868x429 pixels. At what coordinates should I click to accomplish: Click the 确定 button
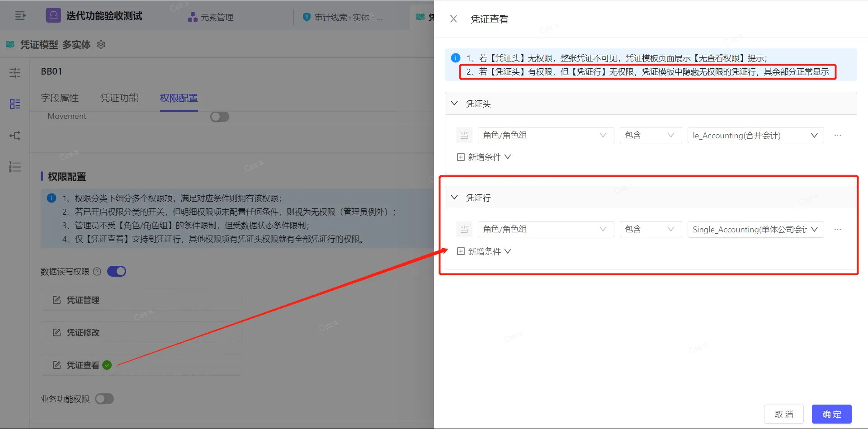(831, 414)
